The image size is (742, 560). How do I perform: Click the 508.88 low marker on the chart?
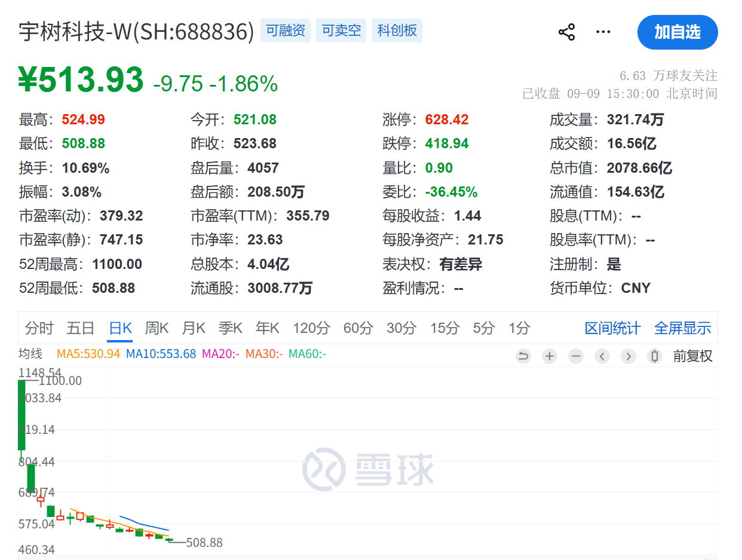tap(204, 543)
